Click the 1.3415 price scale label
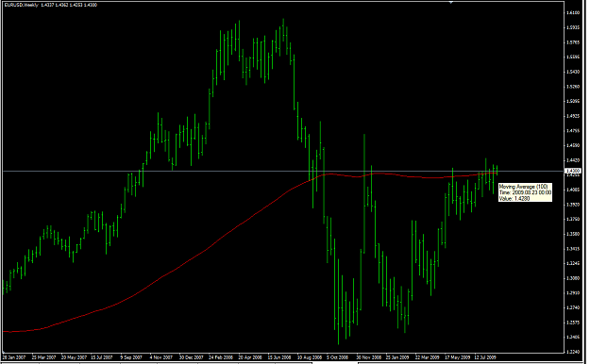 (x=573, y=249)
